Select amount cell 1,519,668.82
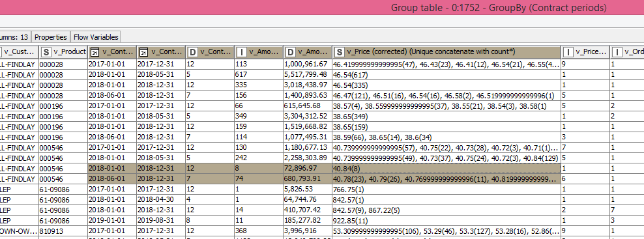Image resolution: width=644 pixels, height=239 pixels. point(308,127)
